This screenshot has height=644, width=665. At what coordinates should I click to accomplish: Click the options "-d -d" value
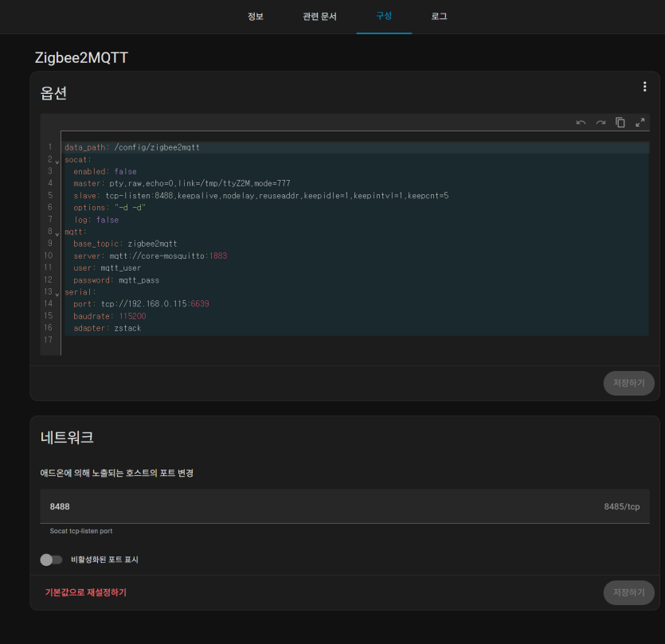(130, 208)
